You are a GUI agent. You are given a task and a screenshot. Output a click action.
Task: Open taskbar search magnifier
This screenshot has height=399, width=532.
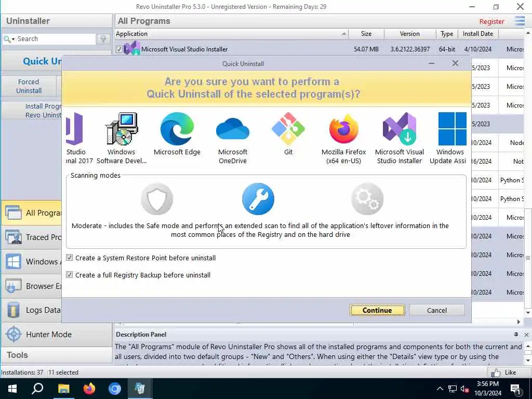pos(37,389)
